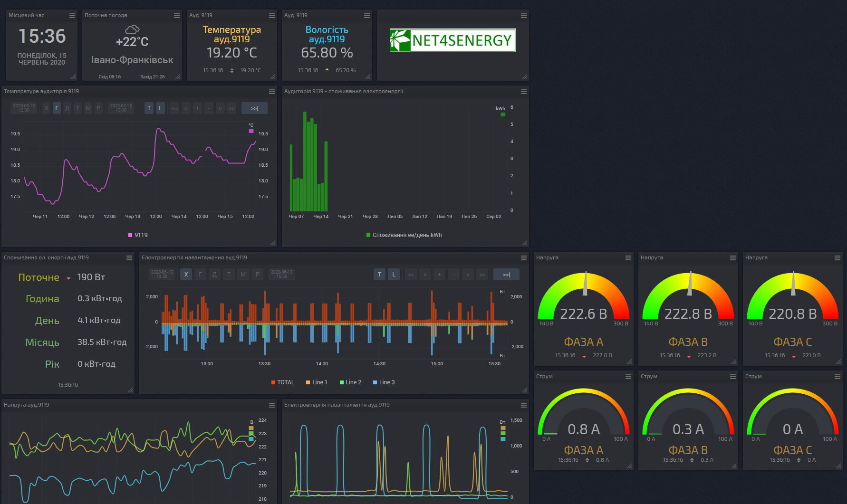Open the menu of Напруга ауд.9119 chart
The height and width of the screenshot is (504, 847).
(x=272, y=405)
